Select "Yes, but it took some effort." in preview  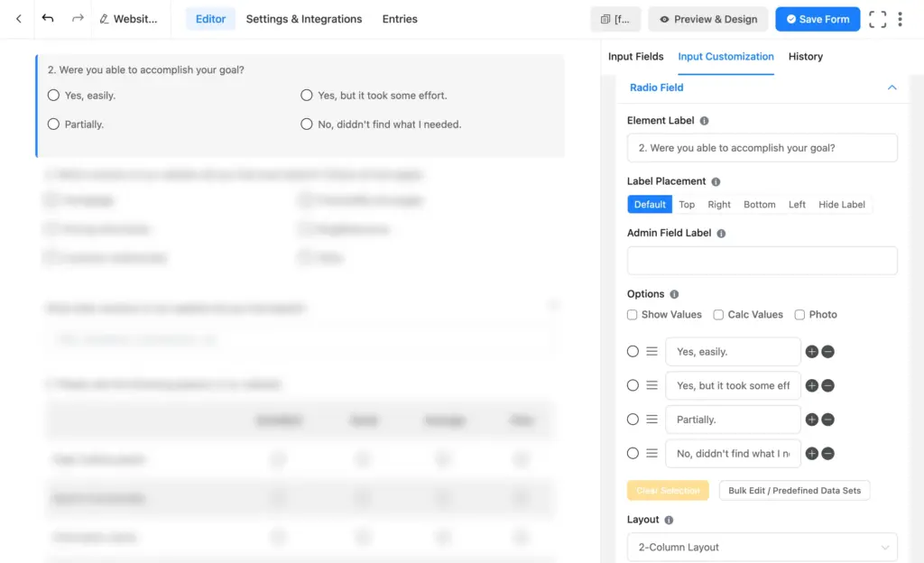[307, 96]
